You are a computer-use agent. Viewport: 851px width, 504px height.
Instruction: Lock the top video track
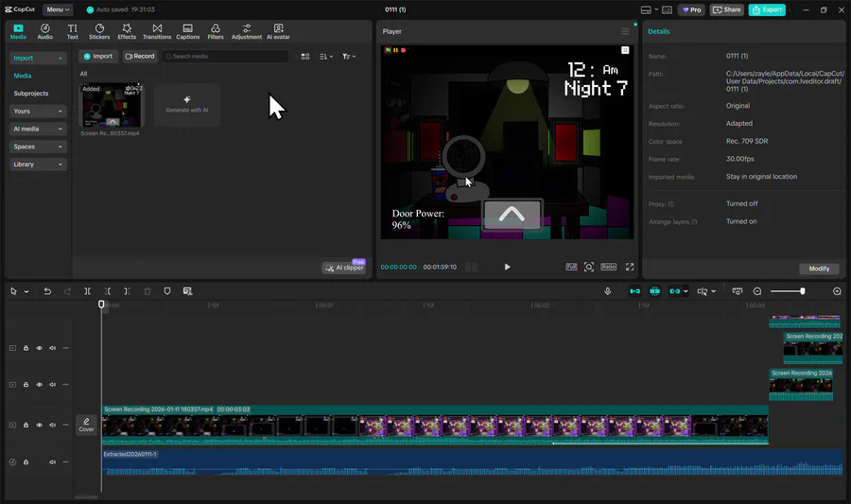coord(26,348)
